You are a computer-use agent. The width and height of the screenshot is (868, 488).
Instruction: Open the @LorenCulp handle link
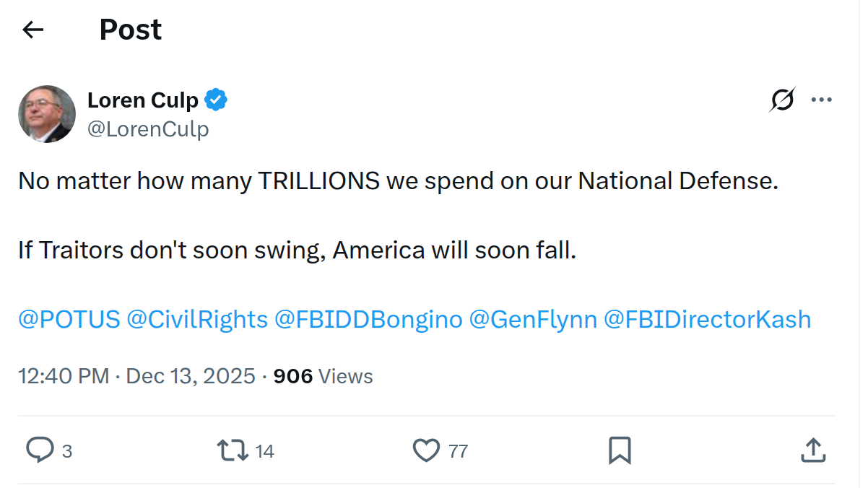pyautogui.click(x=148, y=129)
